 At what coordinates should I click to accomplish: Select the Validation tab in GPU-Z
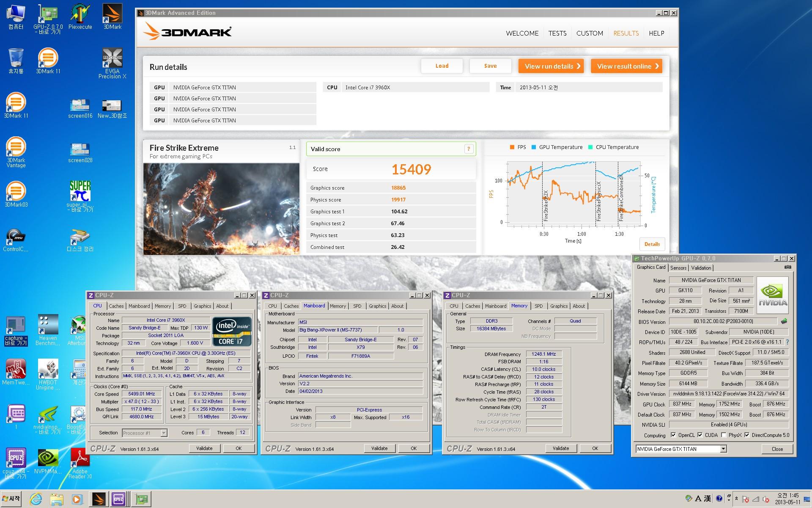[701, 268]
